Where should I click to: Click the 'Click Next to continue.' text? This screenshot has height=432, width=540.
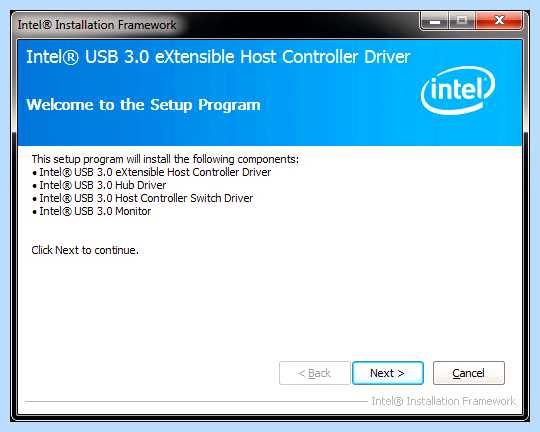point(85,250)
